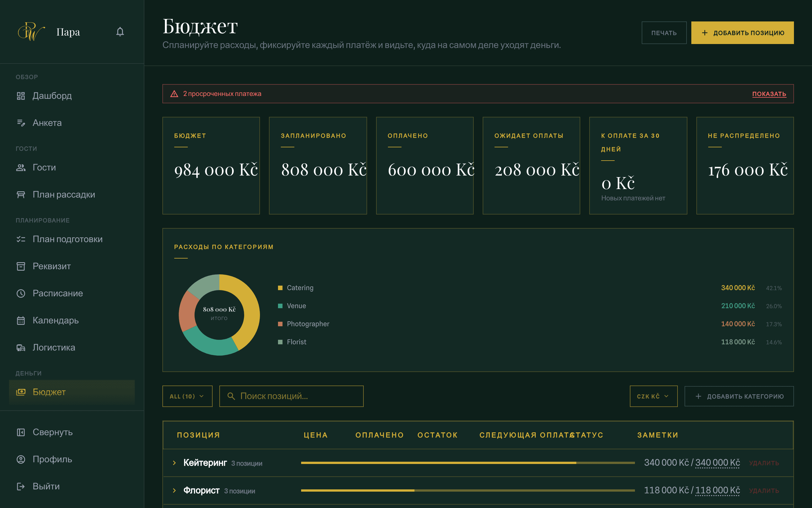Click the План рассадки table icon
This screenshot has height=508, width=812.
[x=21, y=194]
